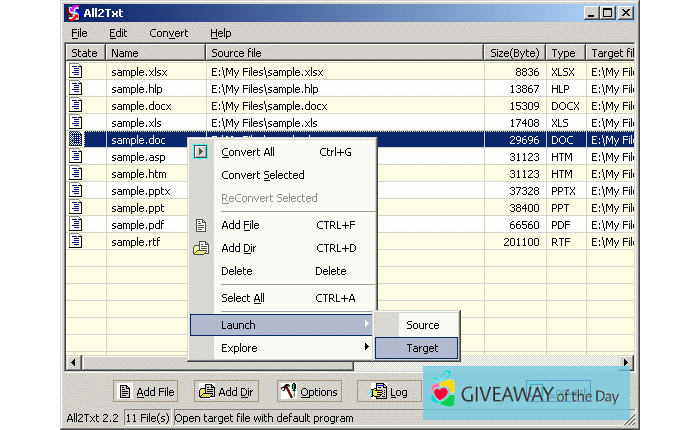
Task: Expand the Explore submenu
Action: coord(280,348)
